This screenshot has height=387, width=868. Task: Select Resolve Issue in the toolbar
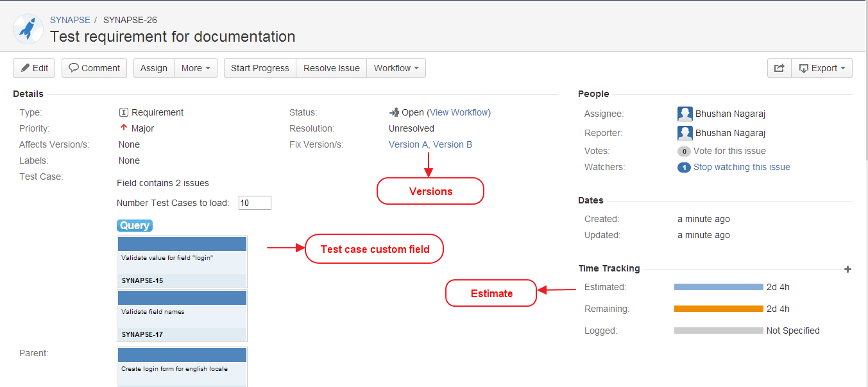[331, 68]
